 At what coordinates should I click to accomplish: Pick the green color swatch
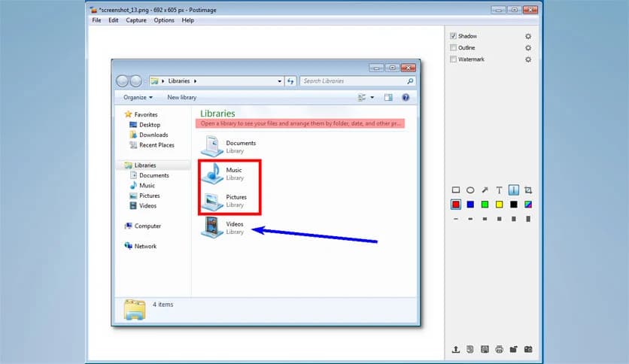coord(485,205)
